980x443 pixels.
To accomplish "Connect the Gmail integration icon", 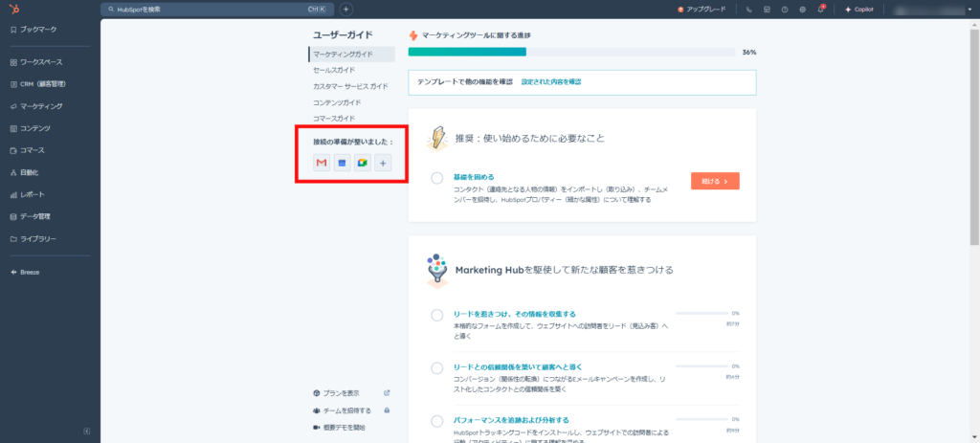I will click(x=322, y=163).
